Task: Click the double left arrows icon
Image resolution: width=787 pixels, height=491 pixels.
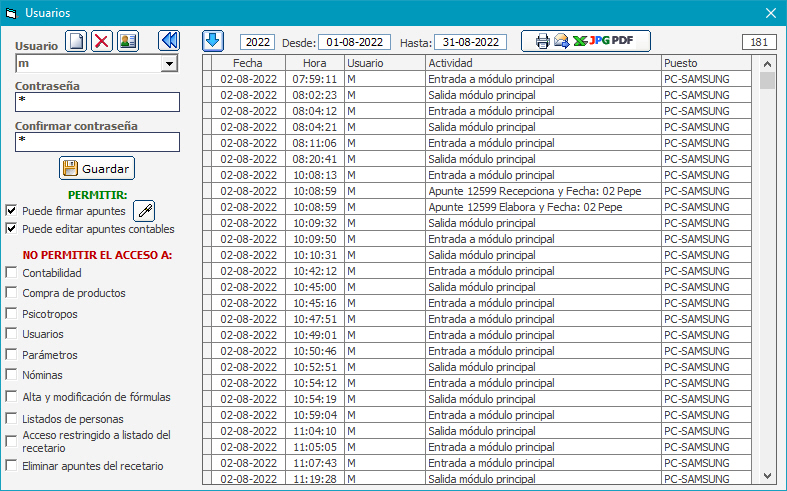Action: (x=169, y=41)
